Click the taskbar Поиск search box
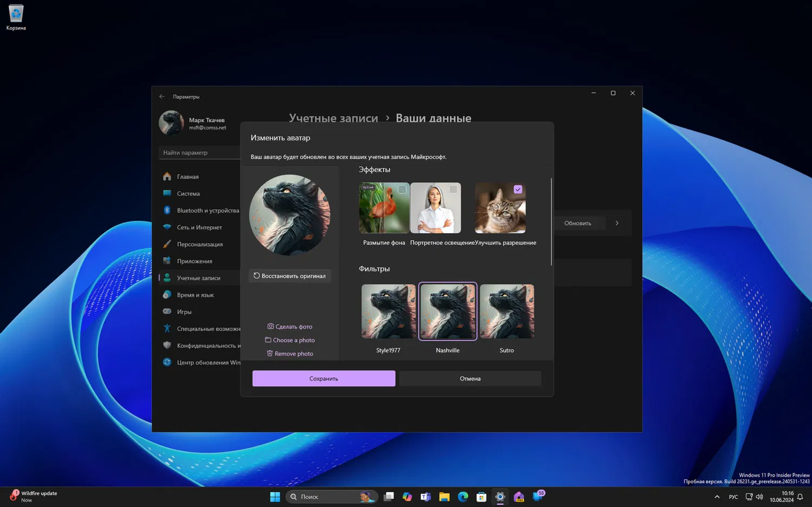This screenshot has height=507, width=812. pyautogui.click(x=331, y=497)
